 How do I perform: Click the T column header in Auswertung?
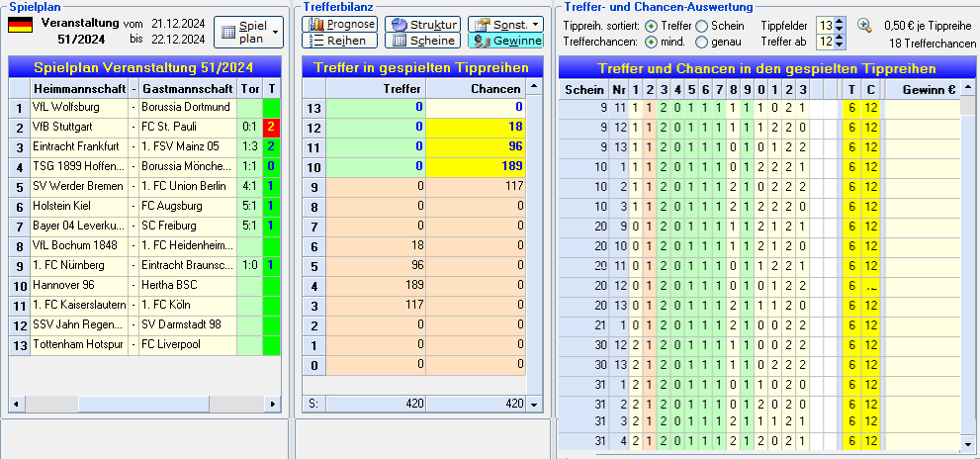pyautogui.click(x=852, y=89)
